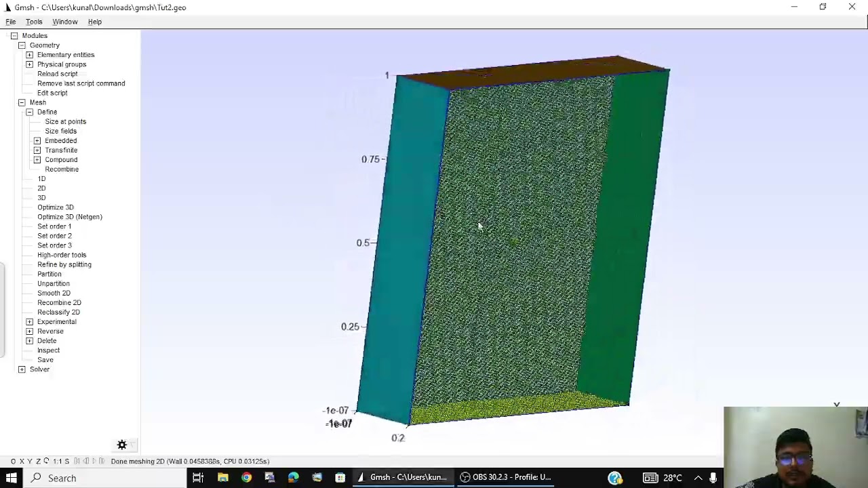Open Microsoft Store from taskbar
The image size is (868, 488).
point(340,478)
